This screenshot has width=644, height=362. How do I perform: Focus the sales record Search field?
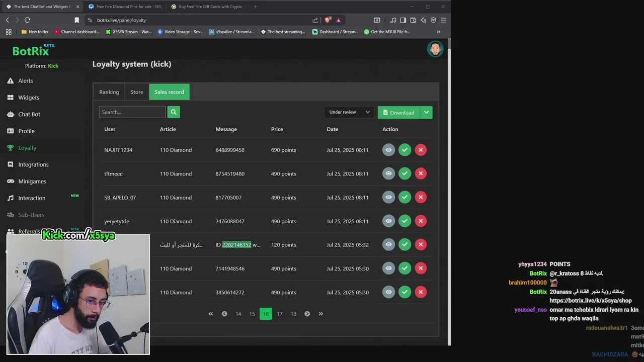132,112
